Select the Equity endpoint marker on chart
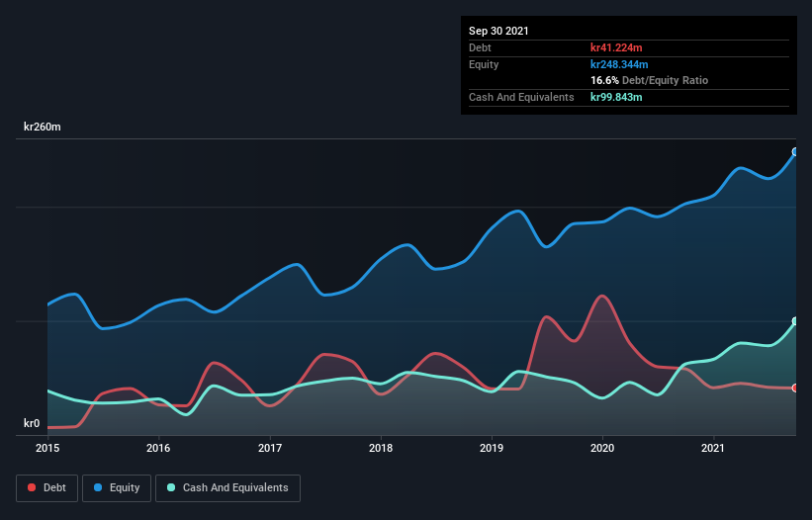Viewport: 812px width, 520px height. pos(795,152)
